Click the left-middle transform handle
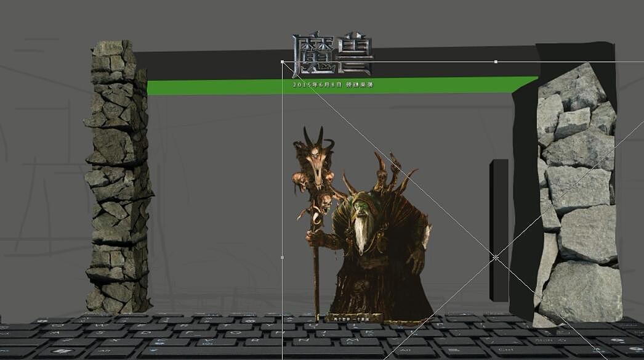 point(282,258)
